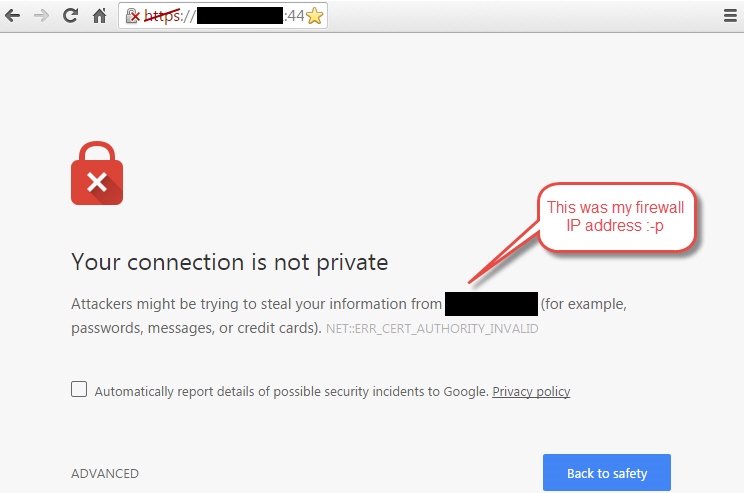The image size is (744, 493).
Task: Click the port number :44 in the URL
Action: pos(294,16)
